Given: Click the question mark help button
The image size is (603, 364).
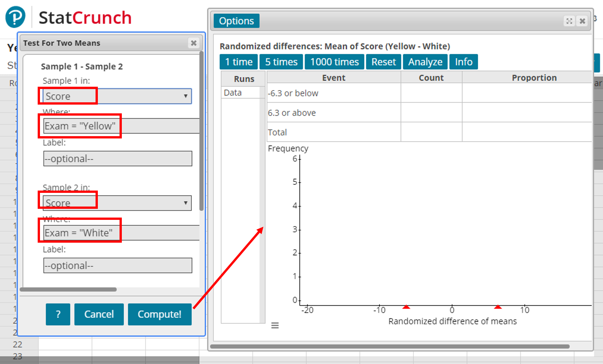Looking at the screenshot, I should click(58, 314).
